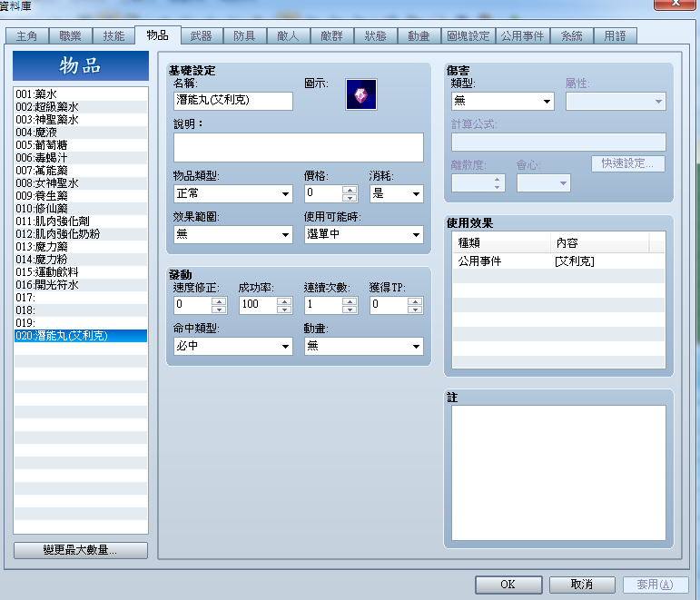
Task: Click the 說明 description text field
Action: tap(298, 147)
